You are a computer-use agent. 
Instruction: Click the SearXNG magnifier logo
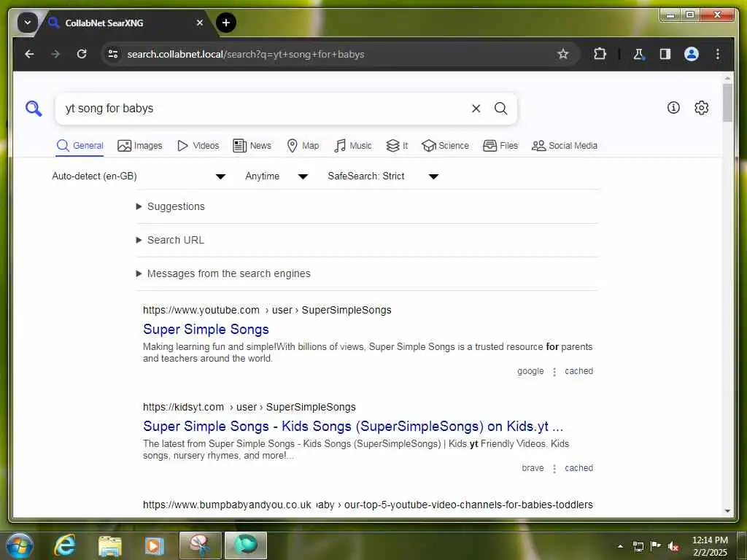pos(34,109)
